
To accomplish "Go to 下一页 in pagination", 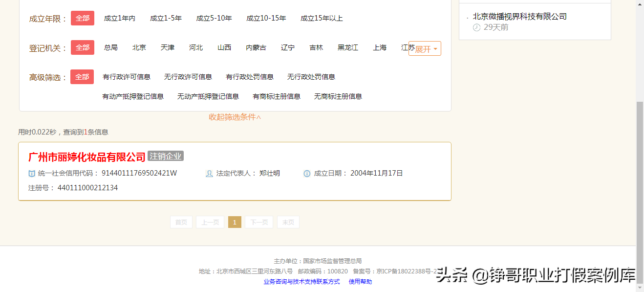I will coord(259,222).
